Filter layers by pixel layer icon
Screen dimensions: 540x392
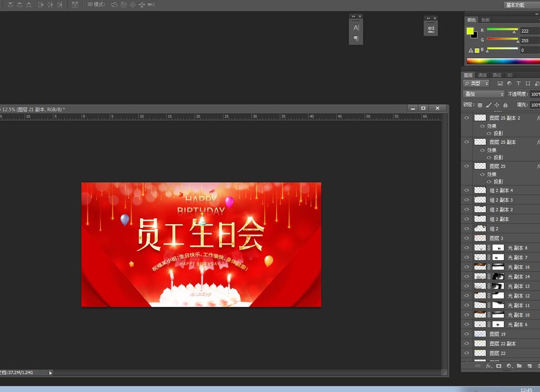[500, 83]
